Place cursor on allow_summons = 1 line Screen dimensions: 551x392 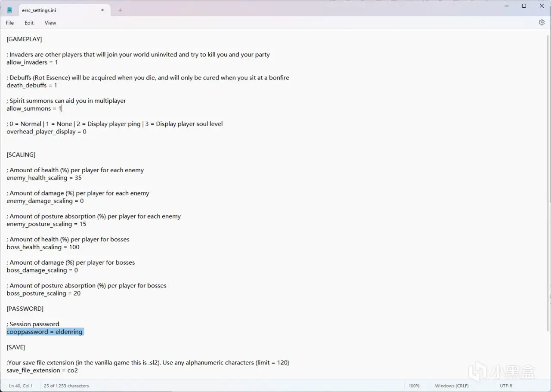coord(34,108)
